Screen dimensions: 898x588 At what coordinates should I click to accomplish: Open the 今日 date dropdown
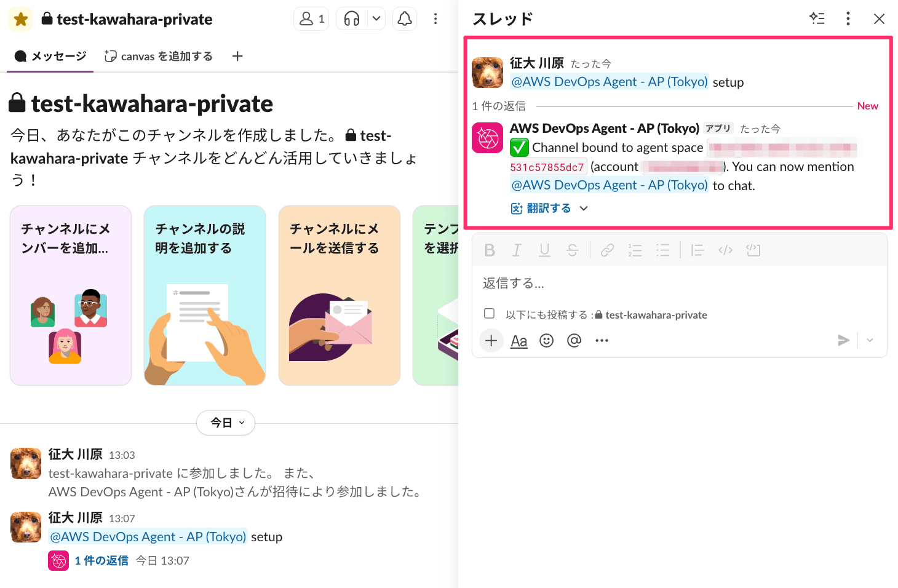click(226, 423)
